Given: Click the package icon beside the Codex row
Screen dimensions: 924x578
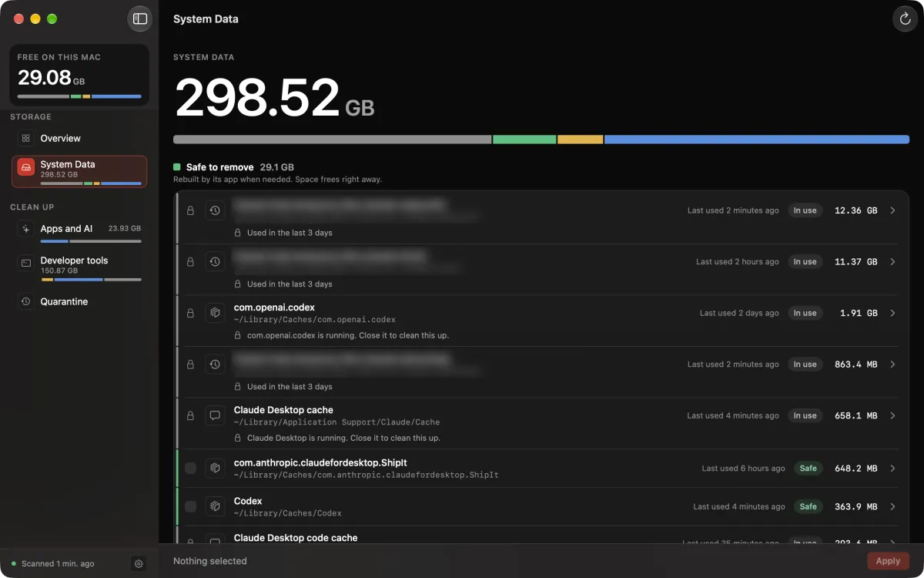Looking at the screenshot, I should pyautogui.click(x=215, y=506).
